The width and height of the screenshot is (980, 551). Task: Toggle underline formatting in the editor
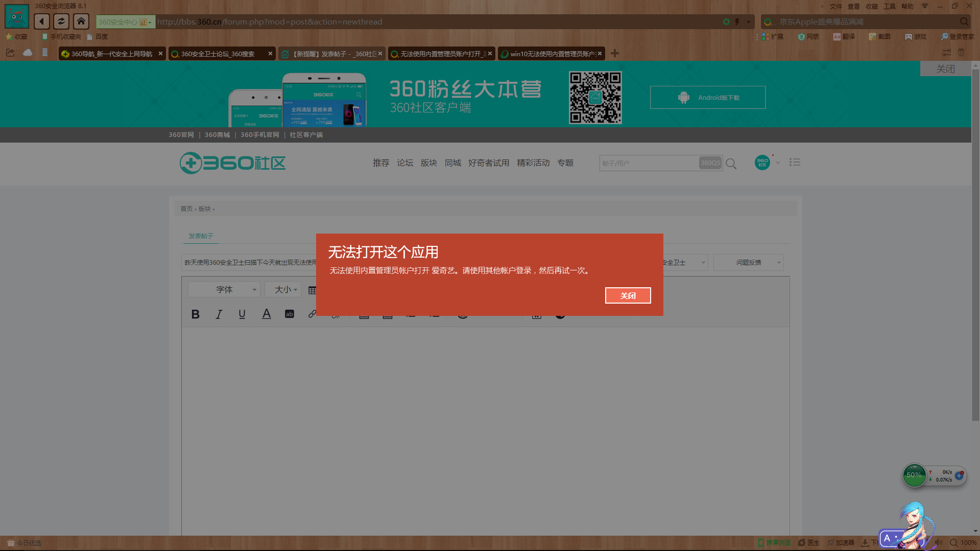[x=242, y=314]
